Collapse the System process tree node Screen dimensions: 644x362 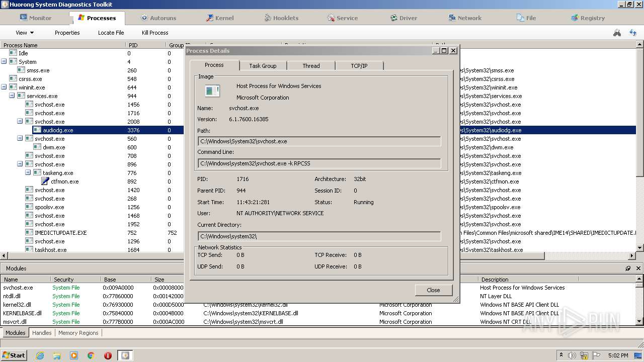click(4, 61)
